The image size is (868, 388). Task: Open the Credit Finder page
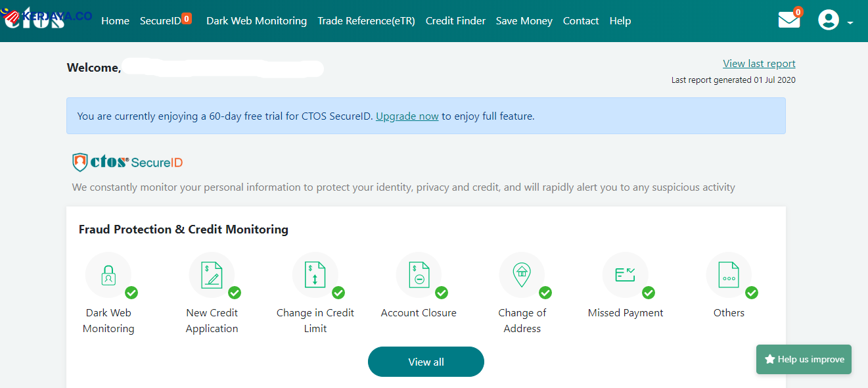tap(455, 21)
